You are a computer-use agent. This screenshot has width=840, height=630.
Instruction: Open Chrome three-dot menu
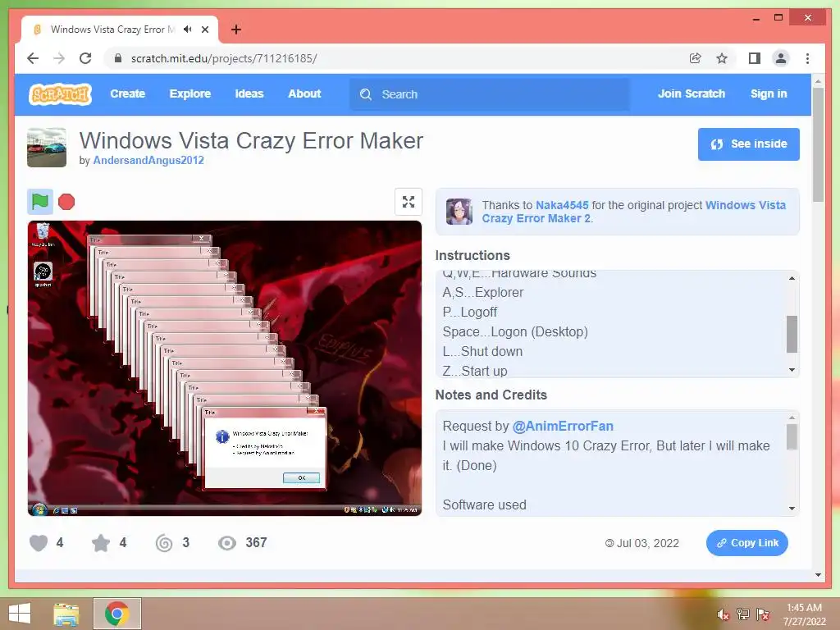807,58
